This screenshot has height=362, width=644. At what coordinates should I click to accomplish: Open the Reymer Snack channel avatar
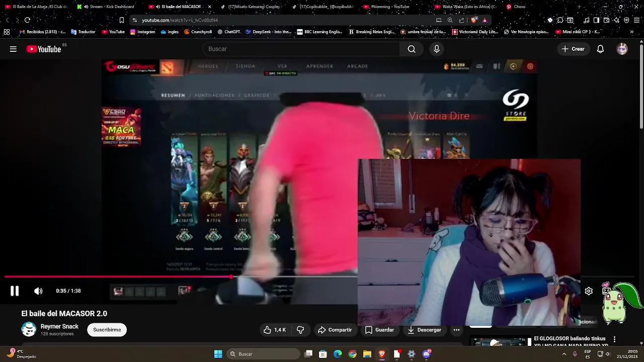[x=29, y=329]
